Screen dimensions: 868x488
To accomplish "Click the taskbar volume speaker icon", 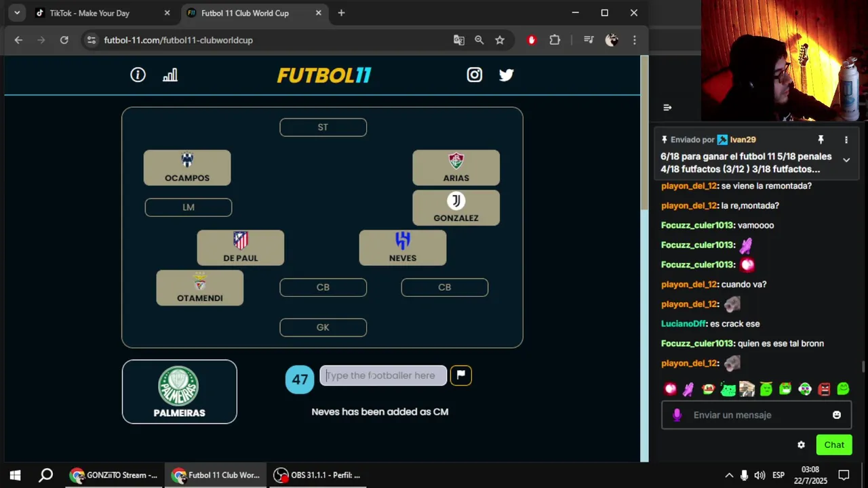I will (759, 475).
